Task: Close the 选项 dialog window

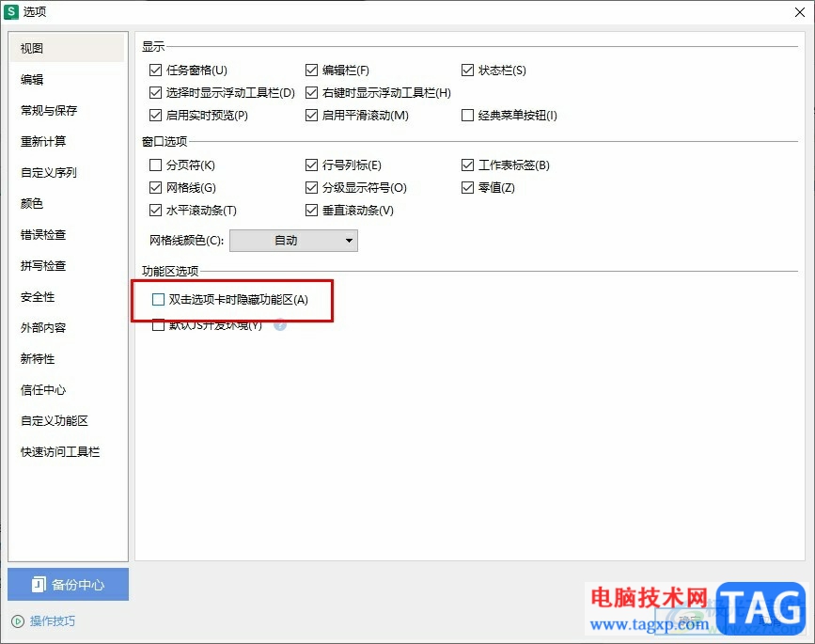Action: 800,12
